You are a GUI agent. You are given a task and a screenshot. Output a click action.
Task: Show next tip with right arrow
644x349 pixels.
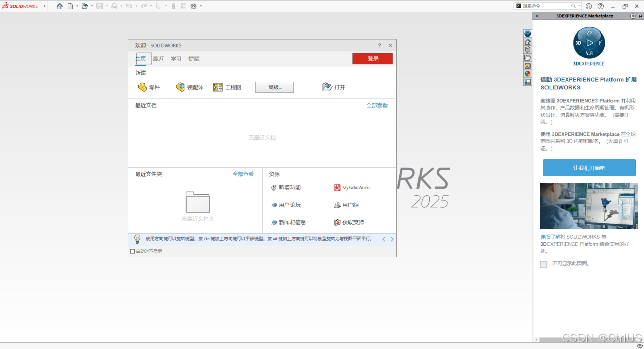[392, 239]
